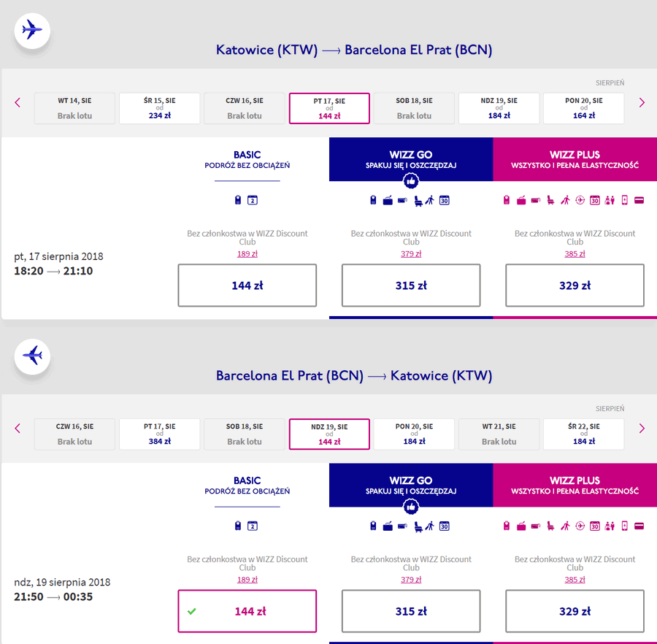Click return WIZZ PLUS priority boarding passenger icon
Screen dimensions: 657x644
[565, 526]
